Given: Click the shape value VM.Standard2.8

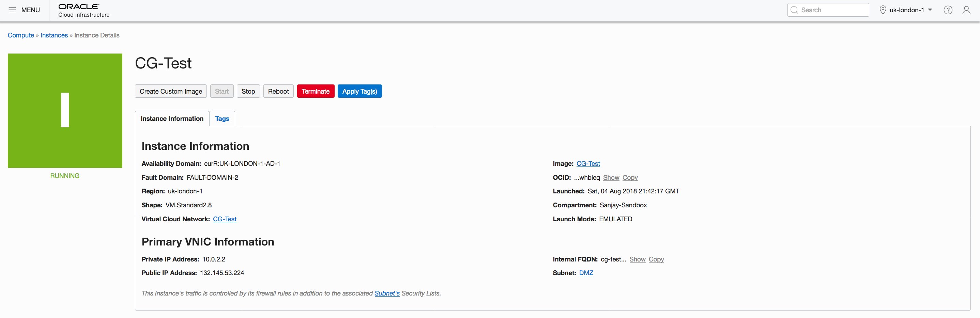Looking at the screenshot, I should (x=189, y=205).
